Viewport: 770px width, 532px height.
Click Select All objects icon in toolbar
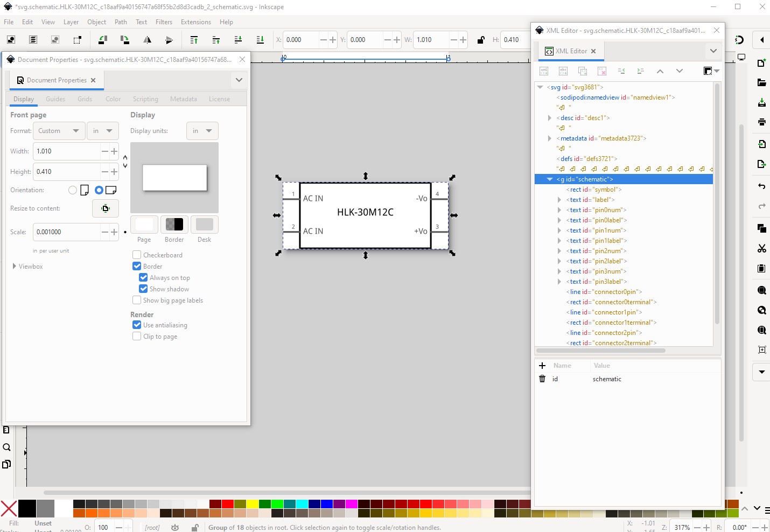(x=11, y=40)
